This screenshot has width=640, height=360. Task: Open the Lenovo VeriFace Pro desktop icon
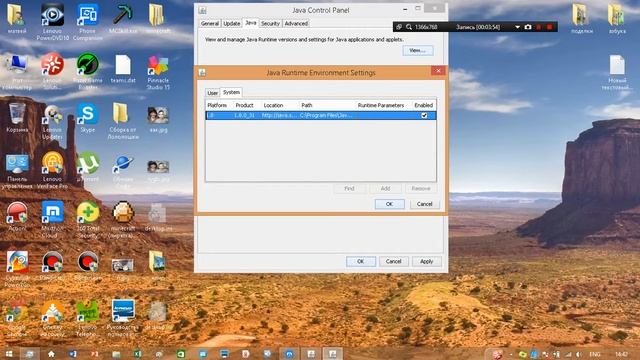coord(52,169)
